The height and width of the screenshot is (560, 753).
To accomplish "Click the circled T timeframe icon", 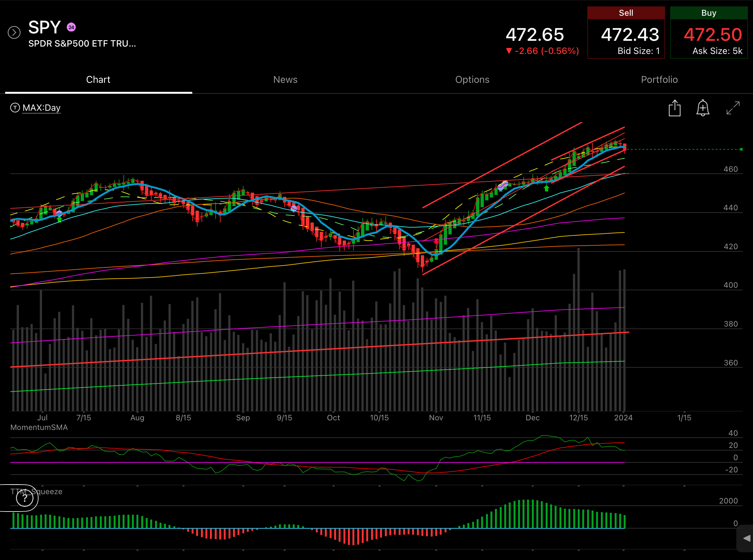I will click(15, 108).
